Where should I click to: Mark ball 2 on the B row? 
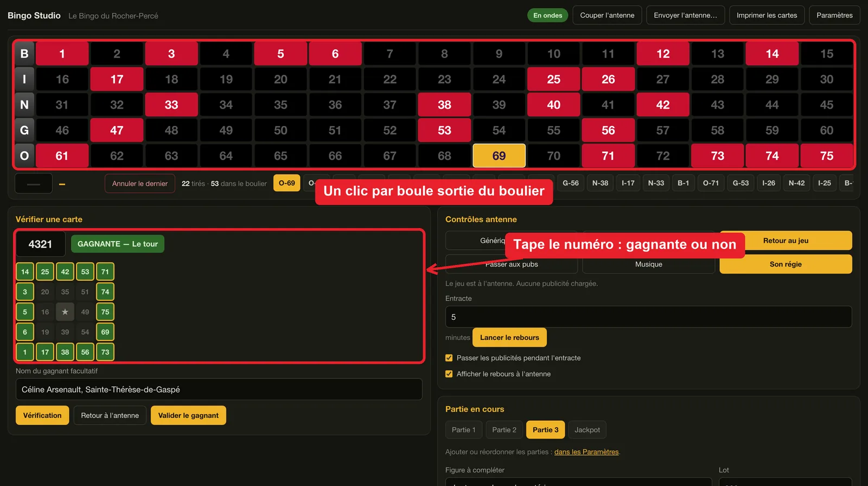click(x=117, y=54)
